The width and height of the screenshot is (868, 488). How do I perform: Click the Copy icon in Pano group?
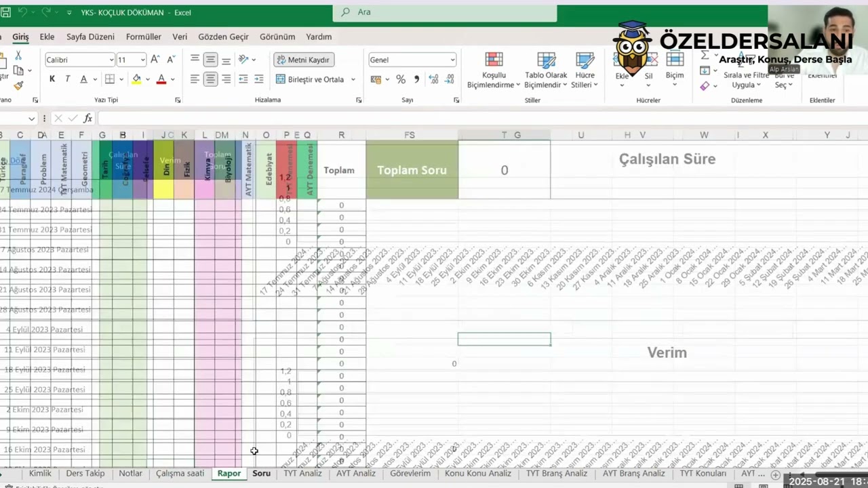[18, 70]
